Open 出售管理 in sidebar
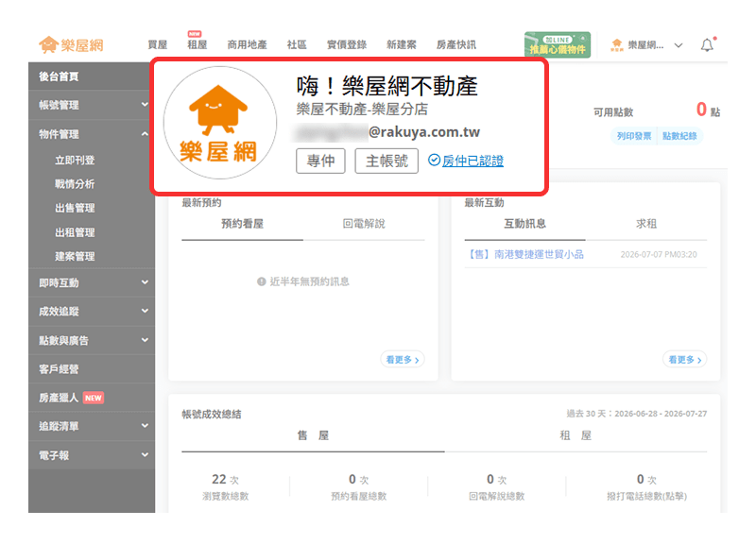 [x=75, y=208]
